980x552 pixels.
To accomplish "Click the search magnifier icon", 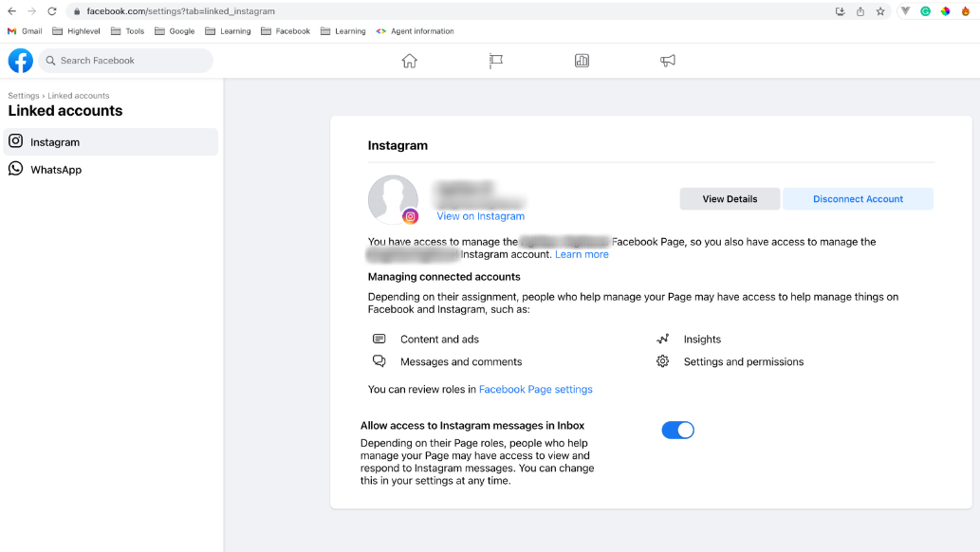I will click(x=50, y=61).
